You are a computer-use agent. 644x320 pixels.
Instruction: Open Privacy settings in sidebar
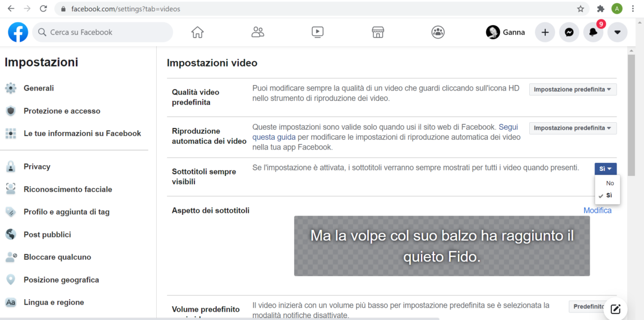(x=36, y=167)
